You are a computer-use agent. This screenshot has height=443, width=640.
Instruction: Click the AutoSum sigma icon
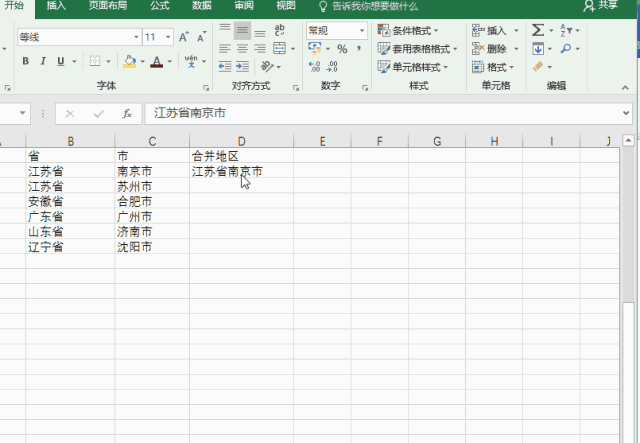point(538,30)
